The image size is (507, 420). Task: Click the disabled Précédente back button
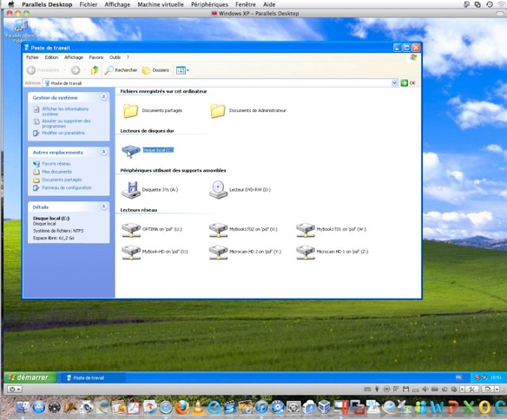pyautogui.click(x=43, y=70)
